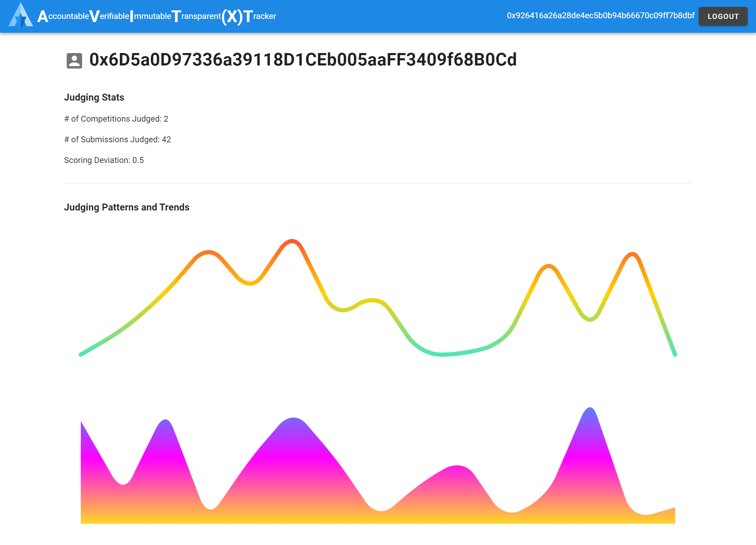This screenshot has width=756, height=545.
Task: Click the green left starting point of line chart
Action: coord(81,354)
